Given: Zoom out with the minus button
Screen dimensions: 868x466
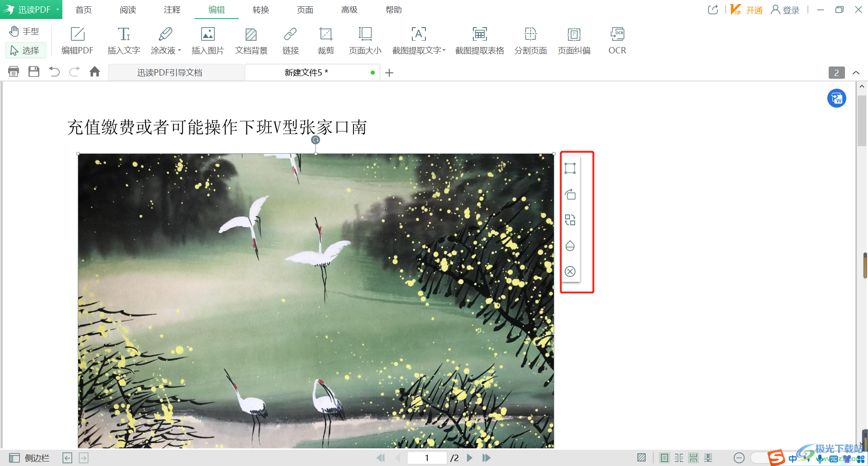Looking at the screenshot, I should pyautogui.click(x=739, y=458).
